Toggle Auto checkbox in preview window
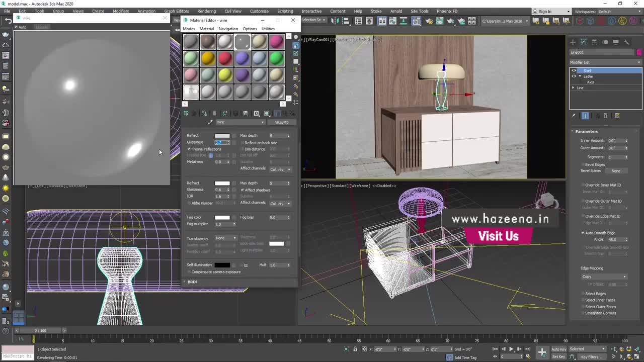644x362 pixels. (x=16, y=27)
